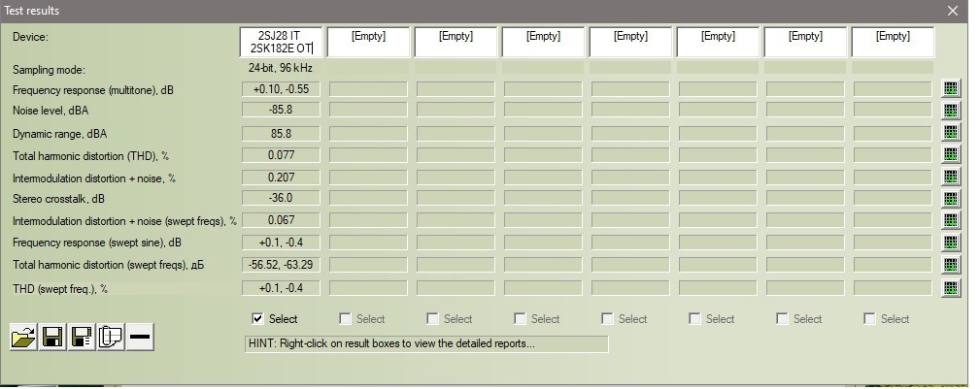980x389 pixels.
Task: Close the Test results window
Action: [x=953, y=11]
